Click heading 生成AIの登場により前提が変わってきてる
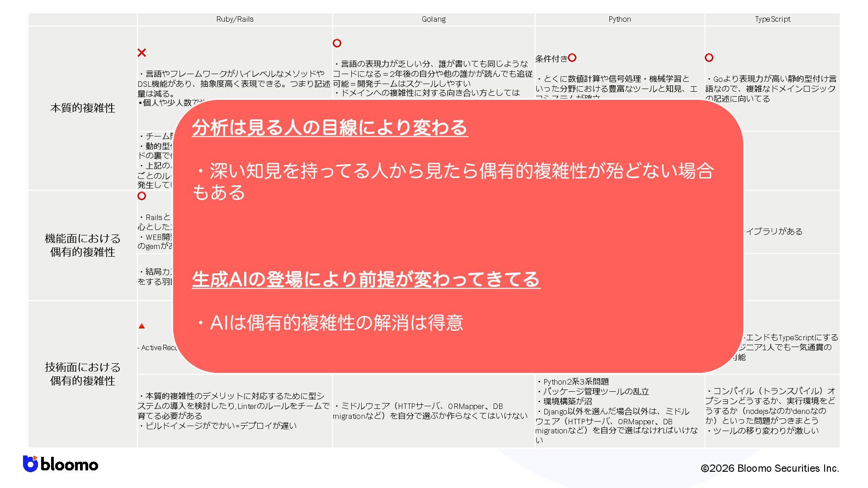This screenshot has height=488, width=868. click(366, 279)
